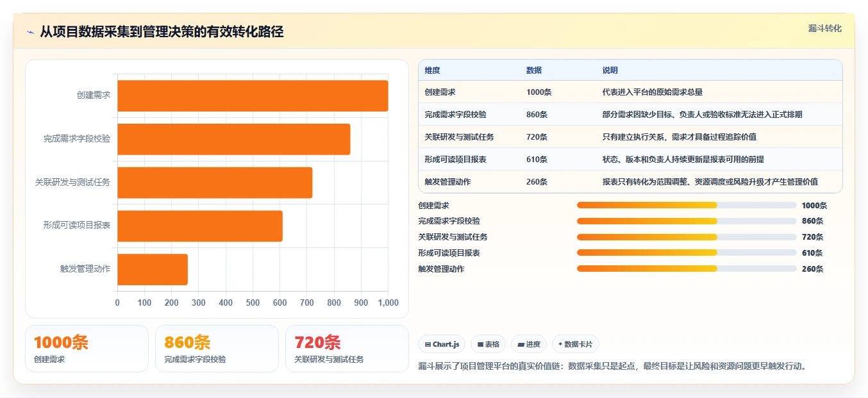Click description starting 报表只有转化为范围调整
868x398 pixels.
point(710,182)
